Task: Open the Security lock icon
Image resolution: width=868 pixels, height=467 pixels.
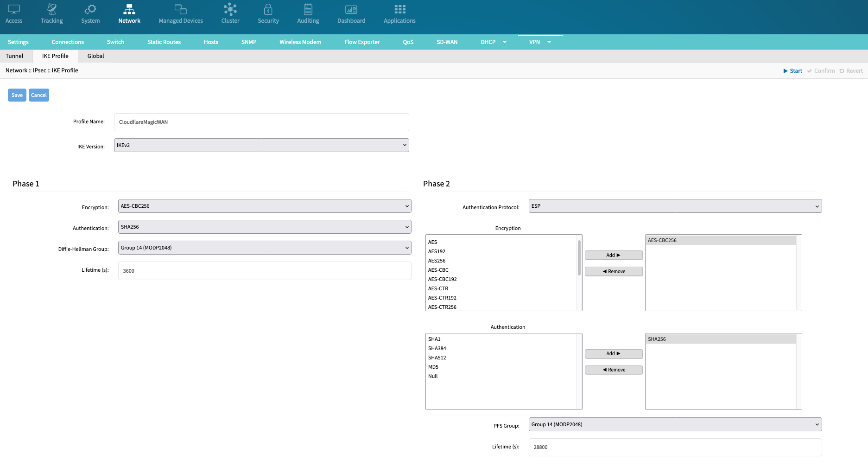Action: 268,9
